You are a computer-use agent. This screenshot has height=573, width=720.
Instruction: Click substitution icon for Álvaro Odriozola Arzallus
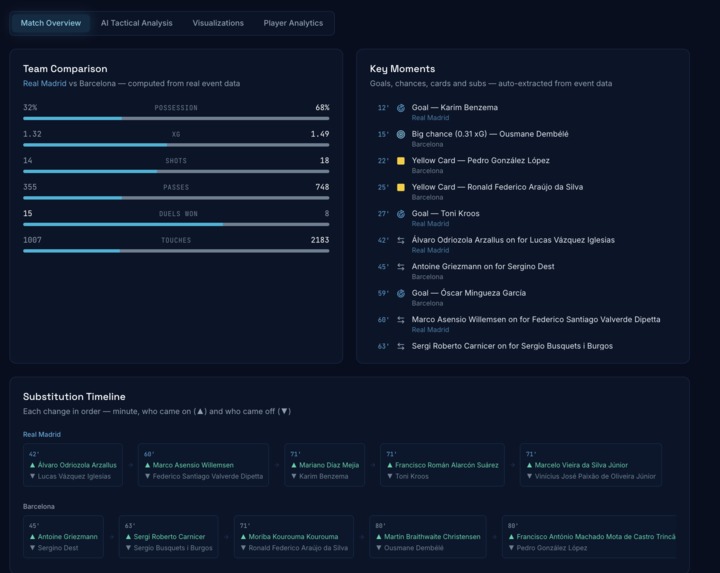pyautogui.click(x=401, y=240)
